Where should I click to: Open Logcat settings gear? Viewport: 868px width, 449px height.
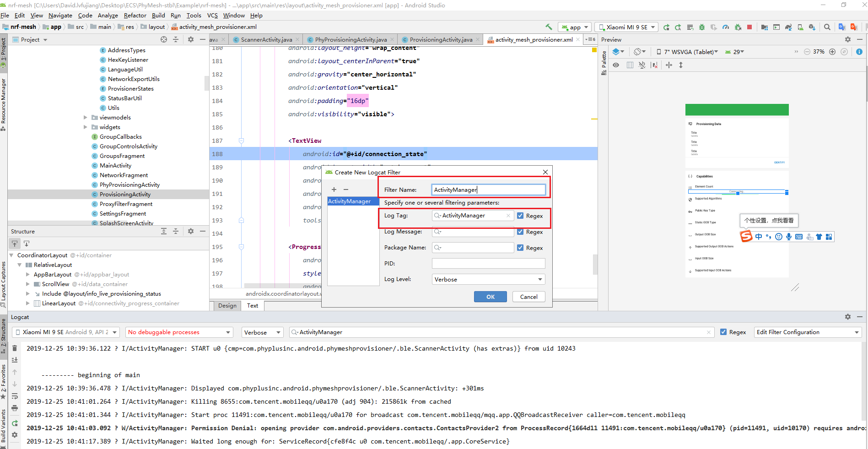point(847,317)
